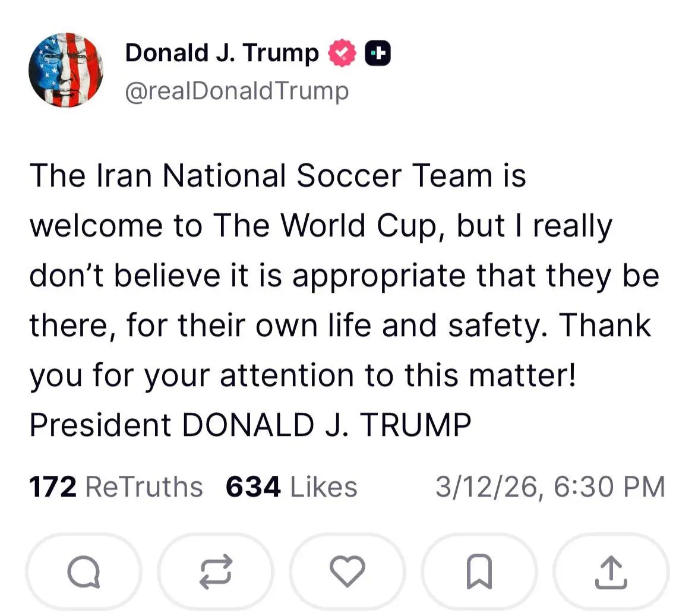This screenshot has width=695, height=616.
Task: Open the Donald J. Trump display name
Action: click(222, 53)
